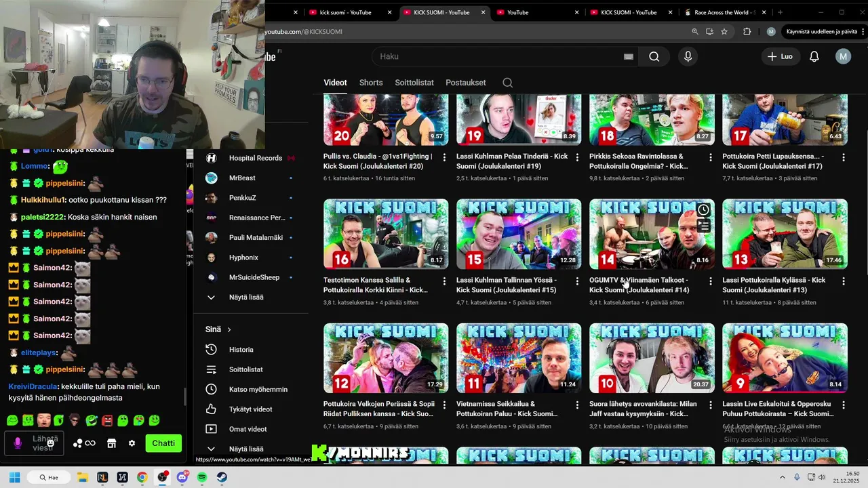
Task: Open options menu for Pullis vs. Claudia video
Action: (444, 157)
